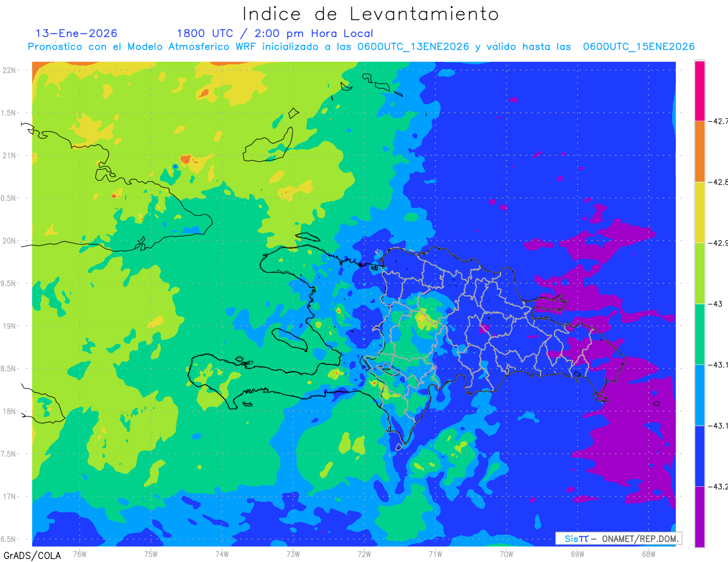Select the purple legend color swatch
728x562 pixels.
[700, 516]
